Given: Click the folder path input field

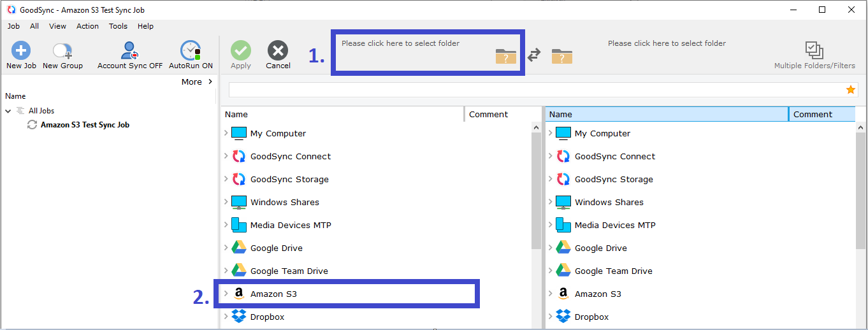Looking at the screenshot, I should tap(535, 90).
